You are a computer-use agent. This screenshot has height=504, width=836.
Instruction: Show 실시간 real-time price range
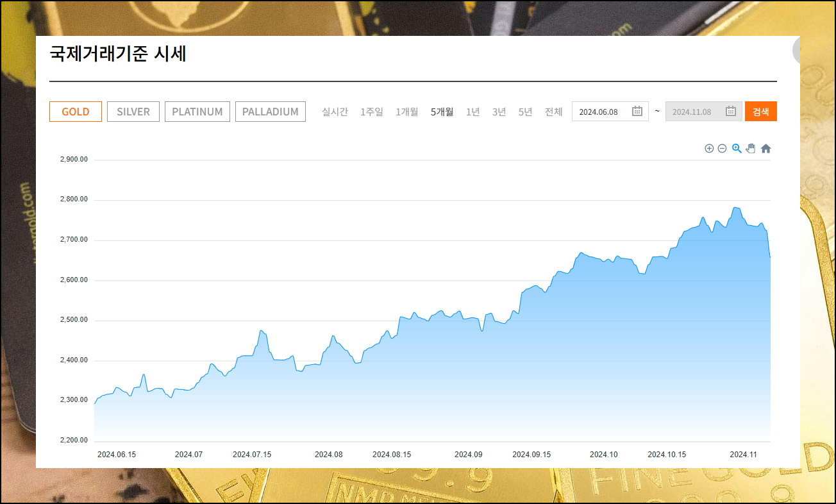coord(335,112)
